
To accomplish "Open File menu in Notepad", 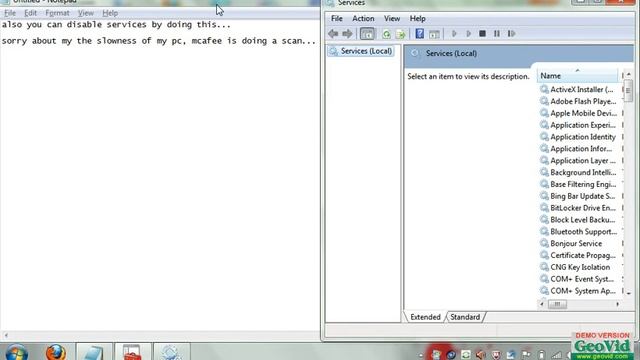I will point(10,13).
